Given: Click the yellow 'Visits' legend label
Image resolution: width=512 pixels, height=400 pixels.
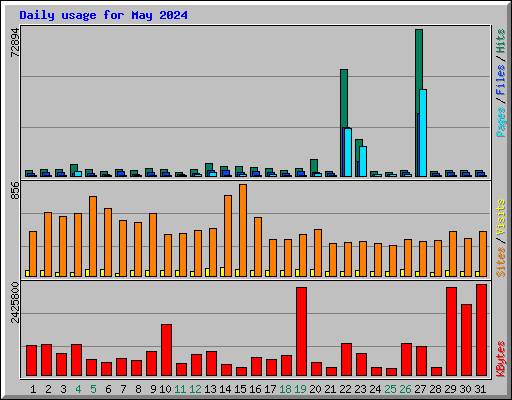Looking at the screenshot, I should (501, 218).
